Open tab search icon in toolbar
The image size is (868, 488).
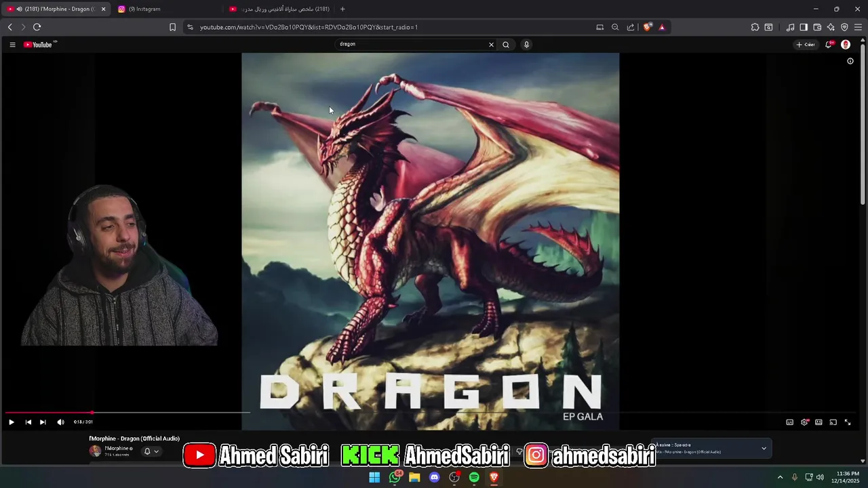click(768, 27)
